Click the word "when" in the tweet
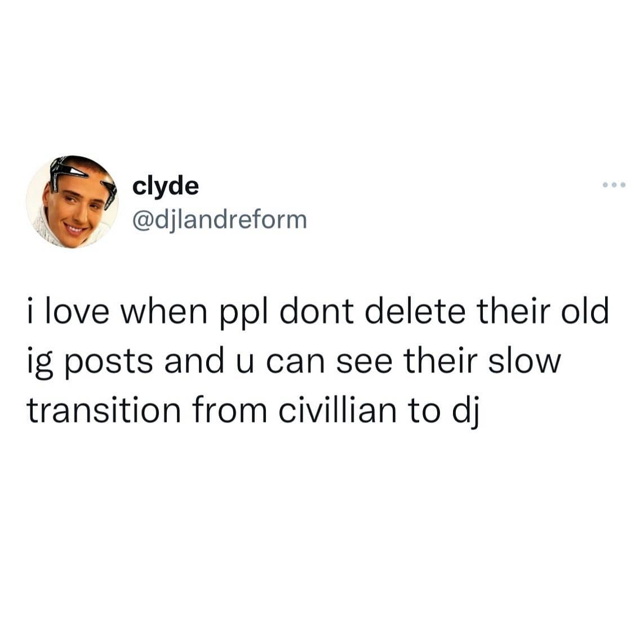The width and height of the screenshot is (644, 644). [166, 311]
